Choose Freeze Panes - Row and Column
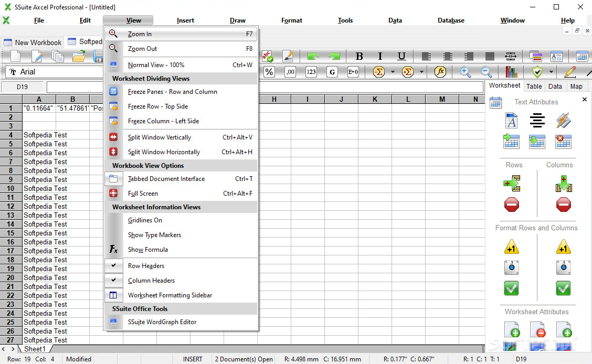Viewport: 592px width, 364px height. [181, 92]
